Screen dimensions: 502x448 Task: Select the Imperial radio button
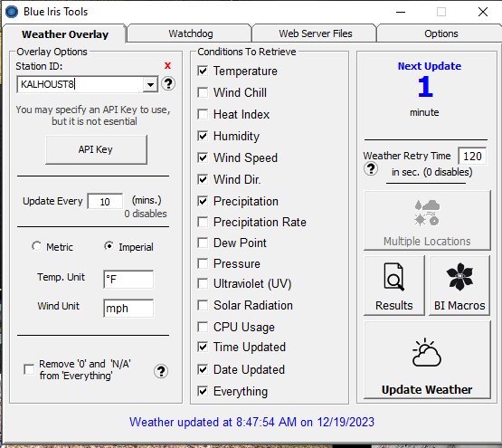tap(109, 246)
